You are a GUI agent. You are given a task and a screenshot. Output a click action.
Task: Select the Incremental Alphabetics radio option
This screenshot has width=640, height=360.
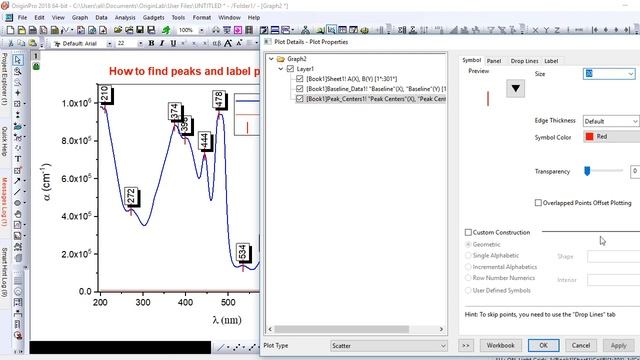coord(468,267)
